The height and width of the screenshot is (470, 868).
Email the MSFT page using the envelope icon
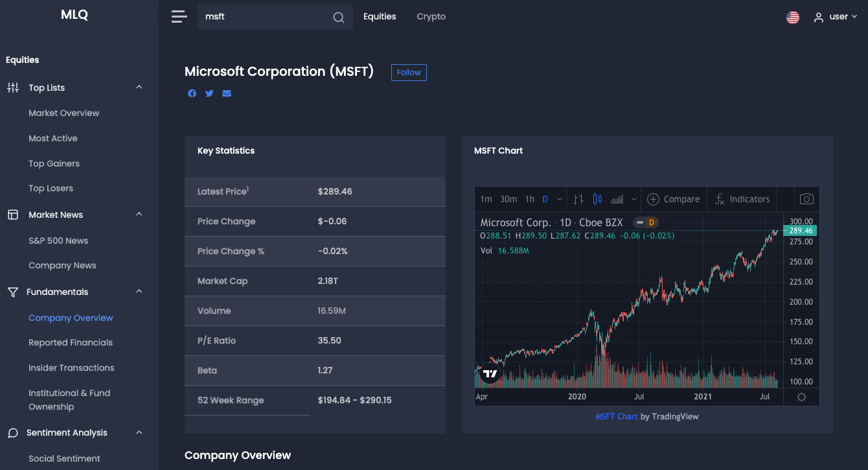point(227,93)
